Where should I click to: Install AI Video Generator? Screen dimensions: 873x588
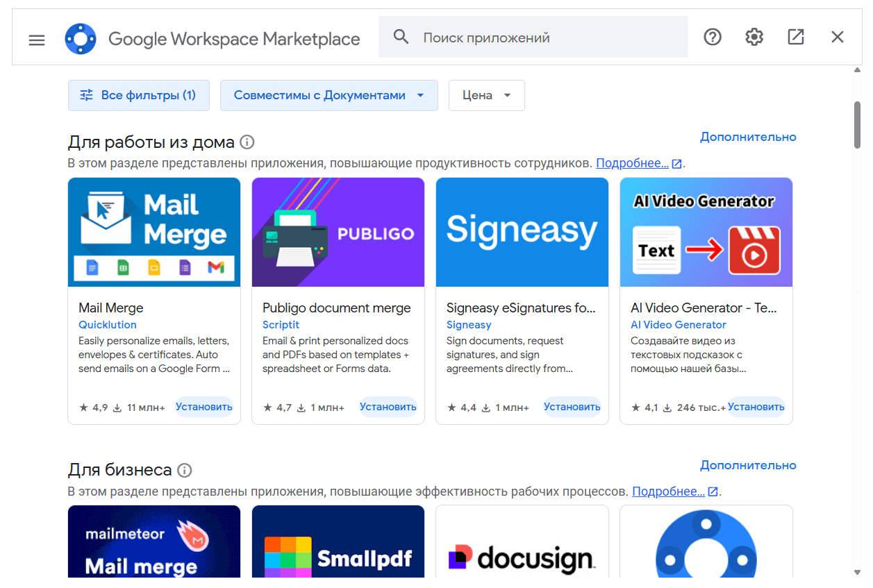(x=756, y=407)
